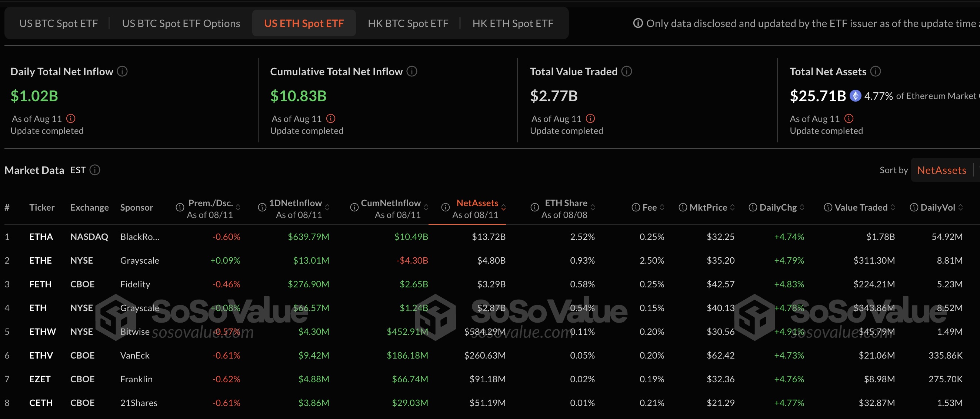The image size is (980, 419).
Task: Sort table by DailyVol arrows
Action: click(x=961, y=207)
